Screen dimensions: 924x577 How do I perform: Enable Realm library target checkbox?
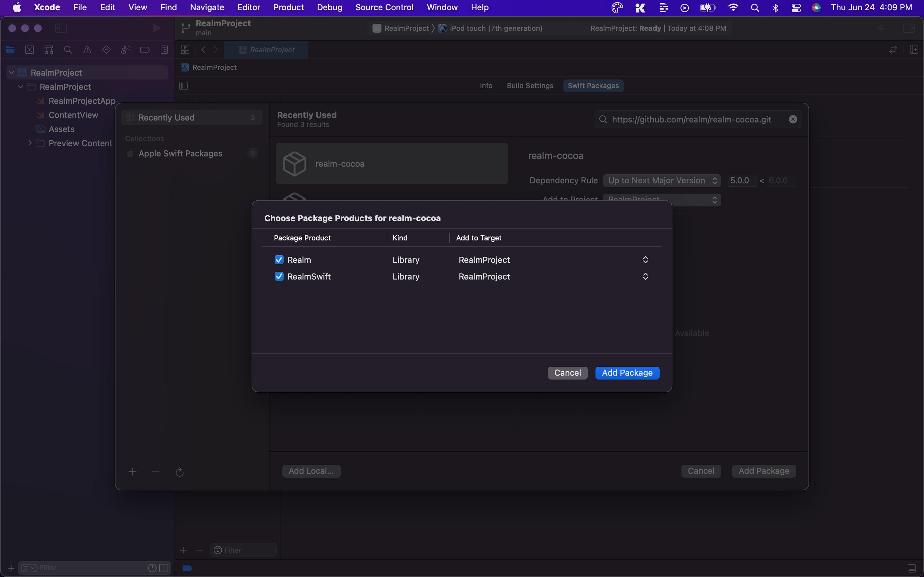click(279, 260)
